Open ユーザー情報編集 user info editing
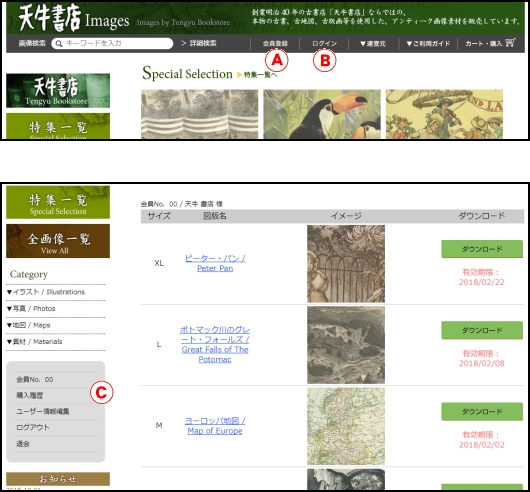Viewport: 530px width, 492px height. tap(43, 411)
